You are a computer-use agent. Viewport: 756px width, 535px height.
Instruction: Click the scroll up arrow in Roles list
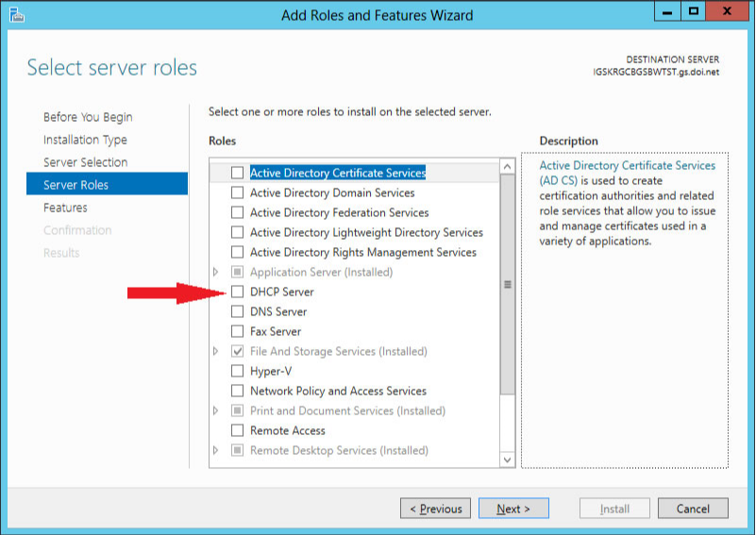pyautogui.click(x=507, y=167)
